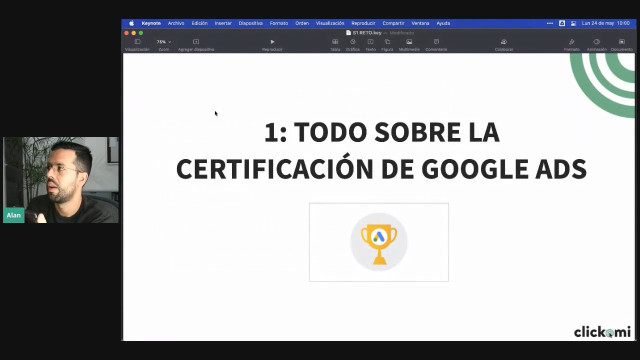This screenshot has height=360, width=640.
Task: Add a text box with Texto icon
Action: (370, 42)
